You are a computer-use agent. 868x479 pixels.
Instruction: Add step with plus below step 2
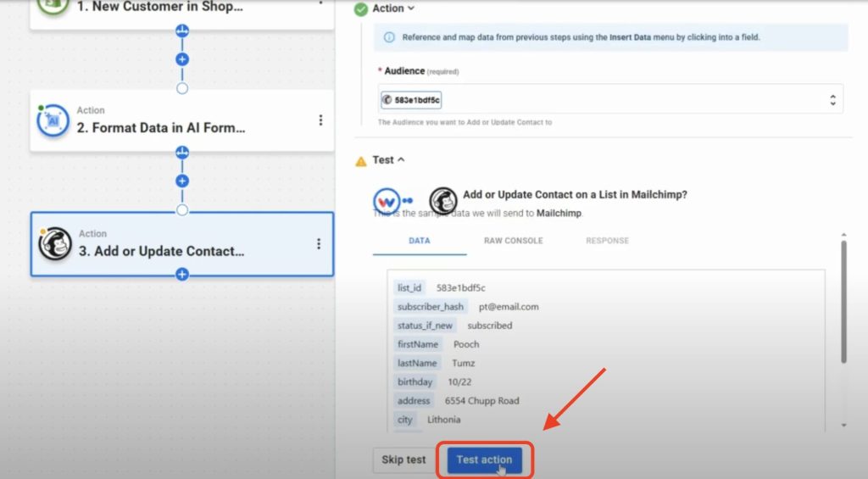tap(182, 181)
